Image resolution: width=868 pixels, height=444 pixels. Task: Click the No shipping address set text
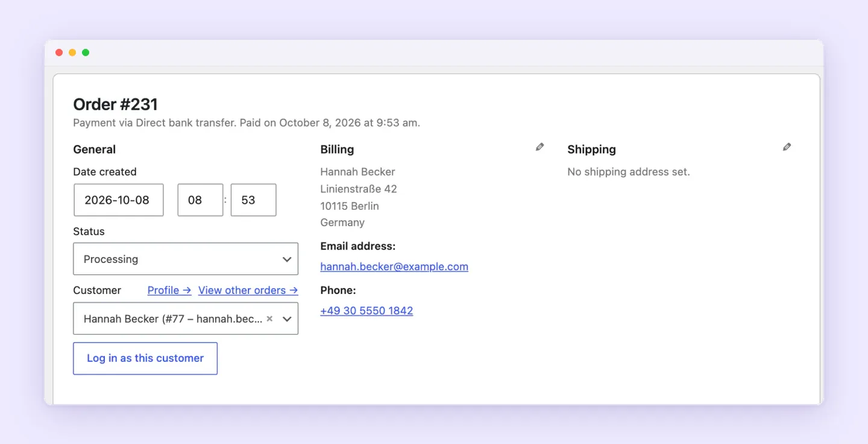coord(629,172)
